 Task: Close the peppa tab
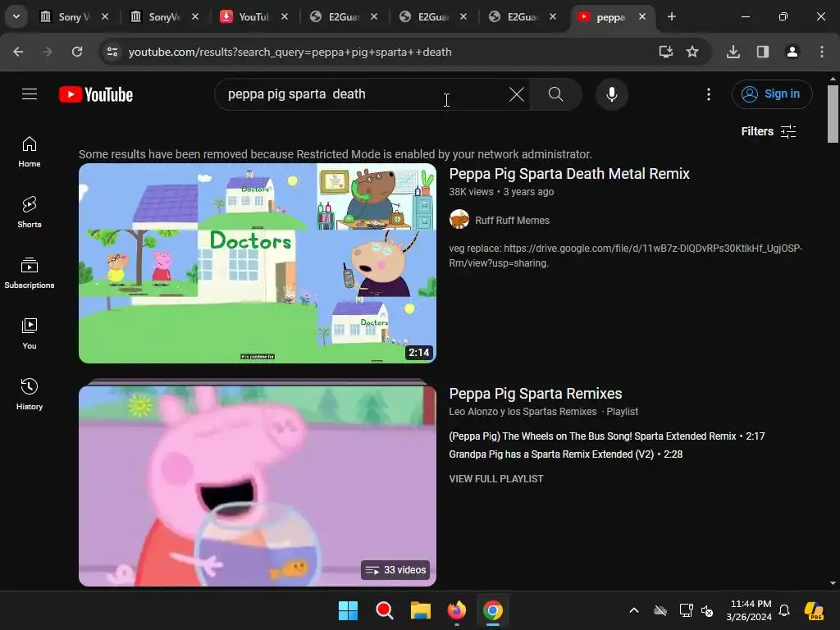642,16
